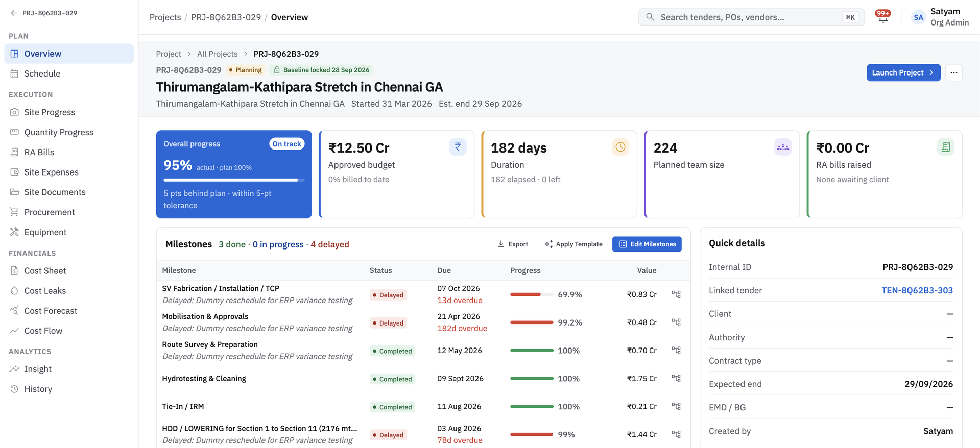This screenshot has width=980, height=448.
Task: Click the Procurement cart icon
Action: point(14,212)
